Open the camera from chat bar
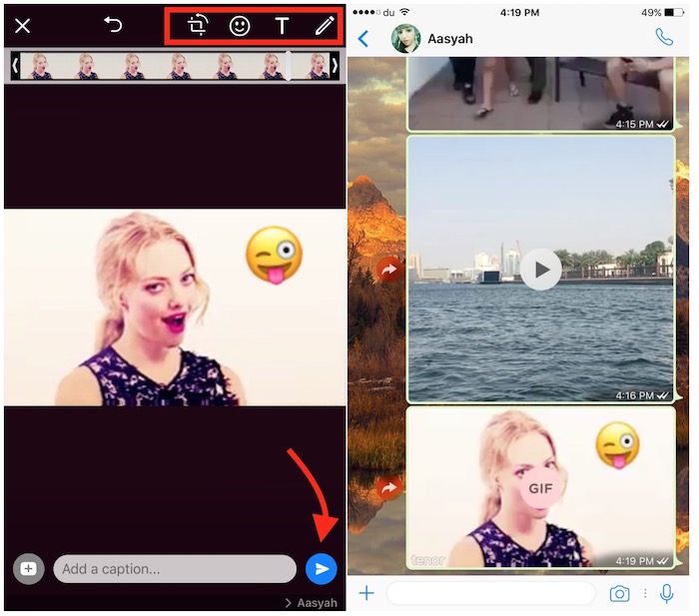The height and width of the screenshot is (616, 699). (x=619, y=594)
